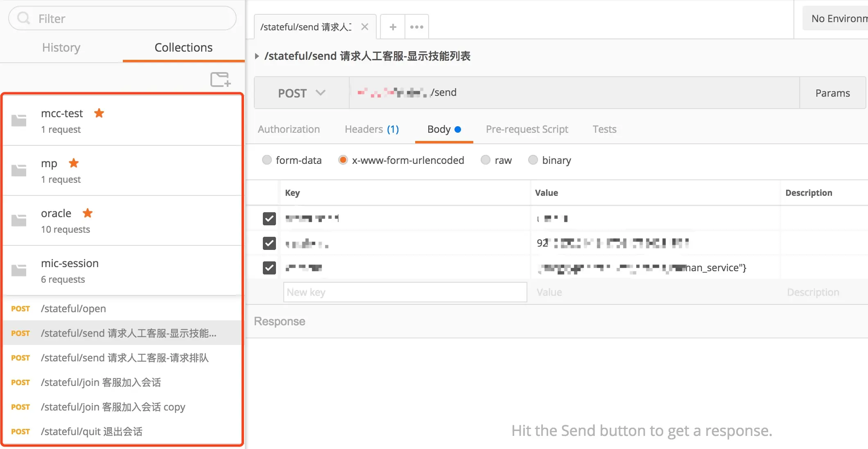Expand the request title disclosure triangle
The width and height of the screenshot is (868, 449).
(x=257, y=56)
